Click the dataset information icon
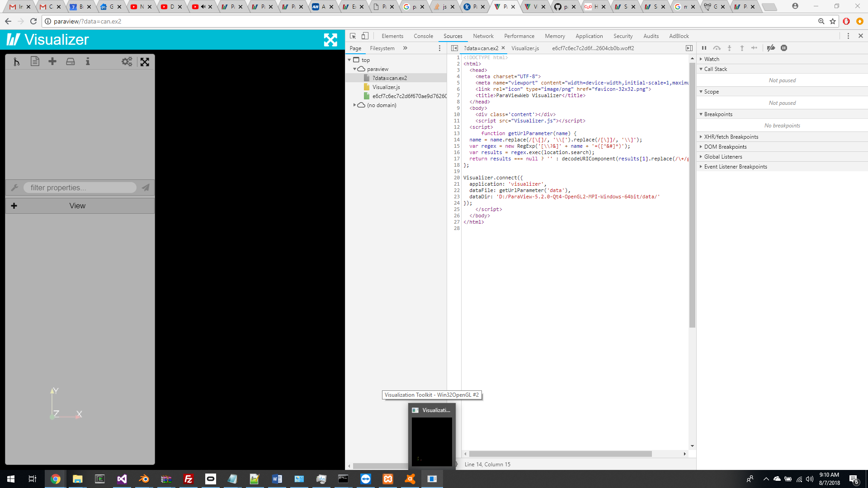This screenshot has width=868, height=488. pyautogui.click(x=88, y=61)
